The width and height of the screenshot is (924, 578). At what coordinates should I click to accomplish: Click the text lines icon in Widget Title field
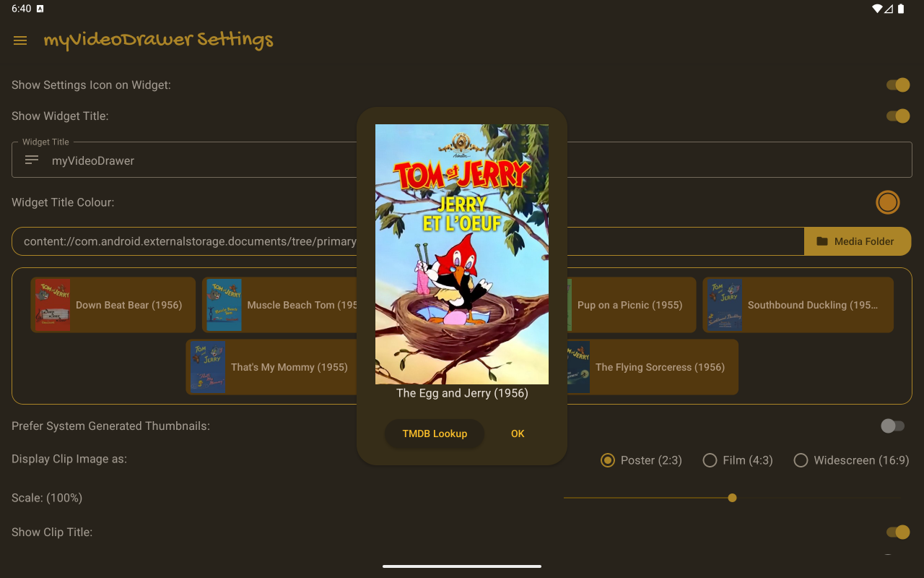(x=32, y=160)
